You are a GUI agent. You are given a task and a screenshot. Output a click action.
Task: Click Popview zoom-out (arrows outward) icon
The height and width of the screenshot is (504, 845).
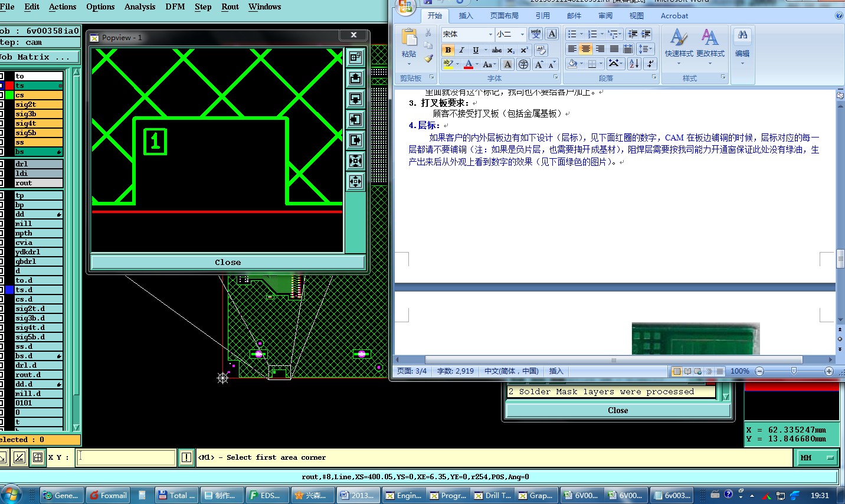click(355, 181)
